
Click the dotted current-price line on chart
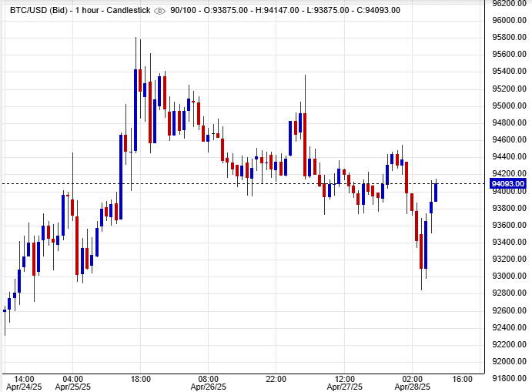[231, 183]
